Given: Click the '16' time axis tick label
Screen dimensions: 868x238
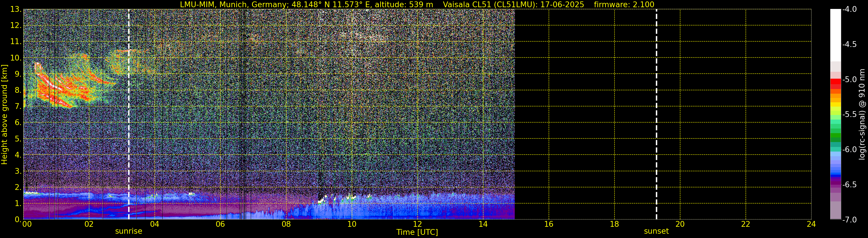Looking at the screenshot, I should (548, 224).
